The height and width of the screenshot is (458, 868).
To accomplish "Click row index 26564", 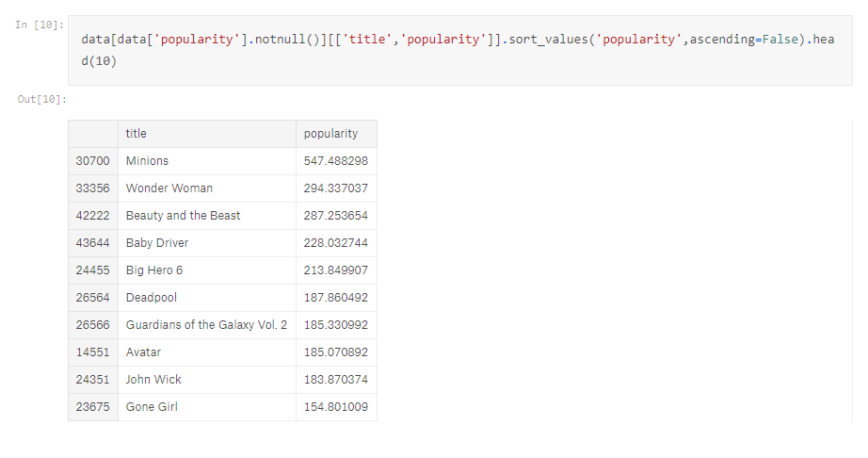I will coord(93,298).
